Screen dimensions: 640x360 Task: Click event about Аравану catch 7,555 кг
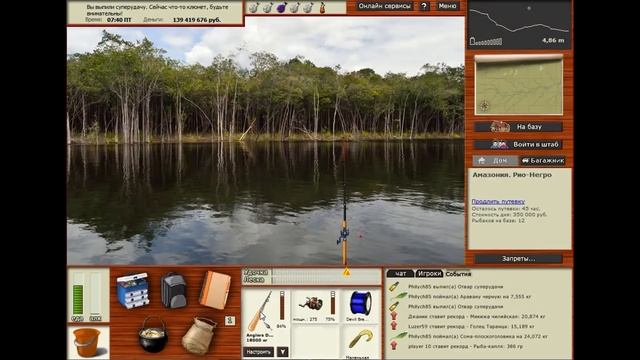pyautogui.click(x=469, y=297)
